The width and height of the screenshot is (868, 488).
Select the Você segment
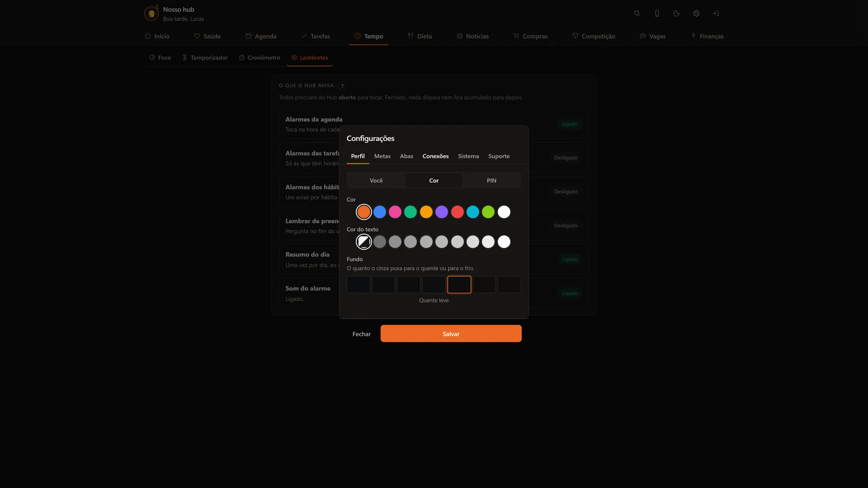(x=376, y=180)
